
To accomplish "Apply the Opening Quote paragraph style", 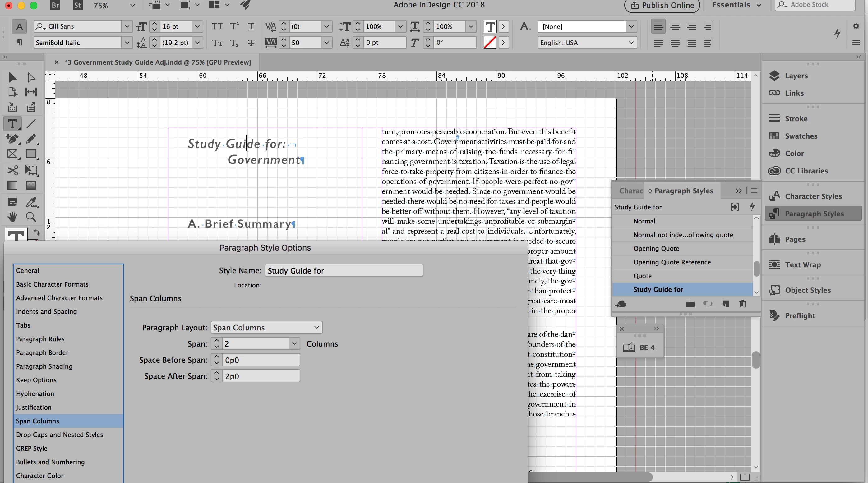I will pyautogui.click(x=656, y=249).
